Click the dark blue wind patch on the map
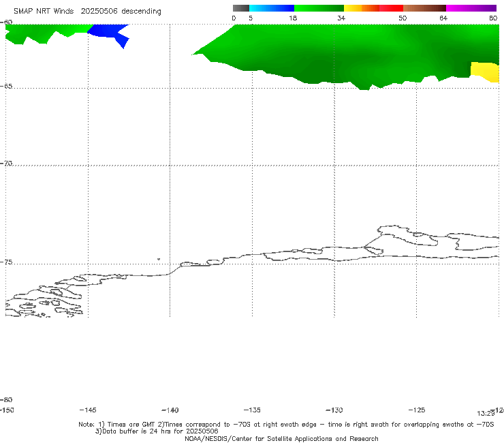The width and height of the screenshot is (504, 443). pos(108,32)
